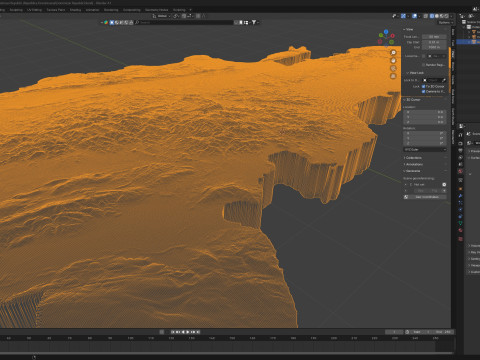
Task: Switch to wireframe viewport shading
Action: pos(432,16)
